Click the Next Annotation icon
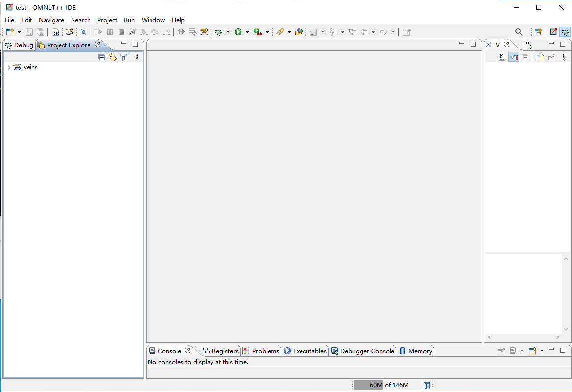The image size is (572, 392). (x=313, y=32)
